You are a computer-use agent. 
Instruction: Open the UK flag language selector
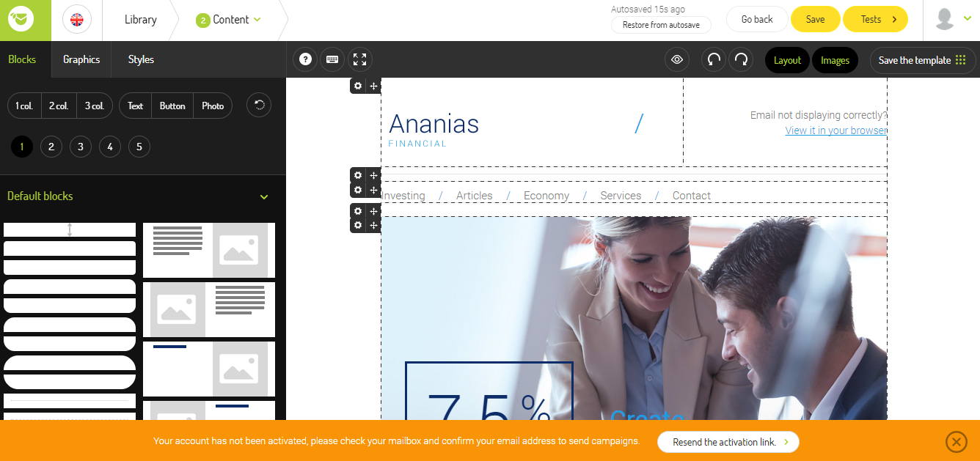coord(77,20)
